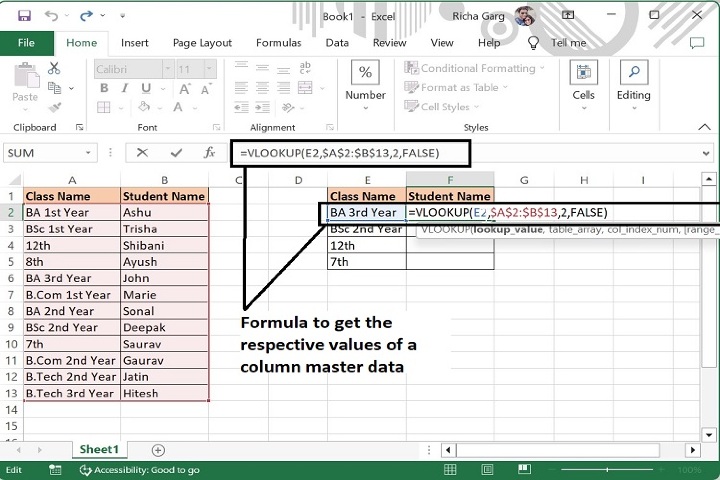
Task: Switch to Page Break Preview icon
Action: pyautogui.click(x=524, y=469)
